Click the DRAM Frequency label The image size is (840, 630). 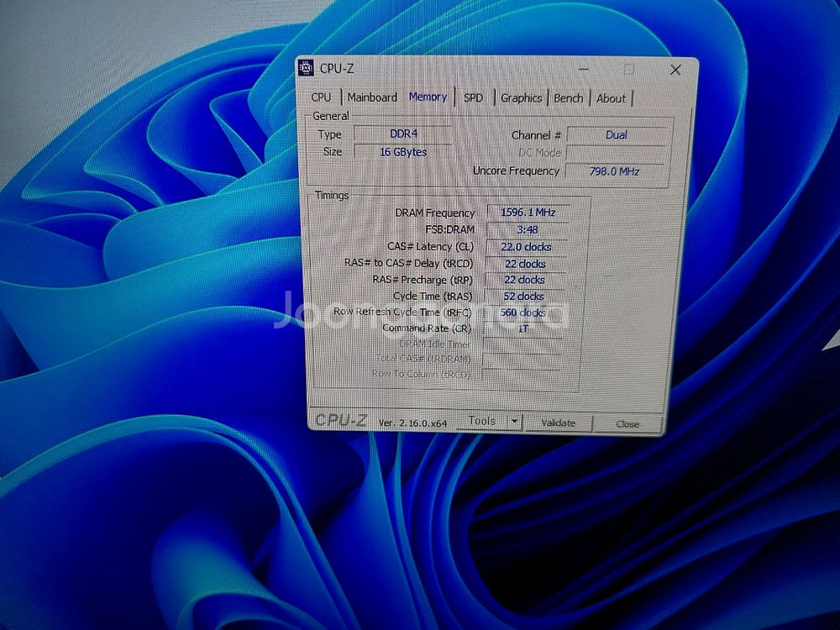click(x=434, y=213)
